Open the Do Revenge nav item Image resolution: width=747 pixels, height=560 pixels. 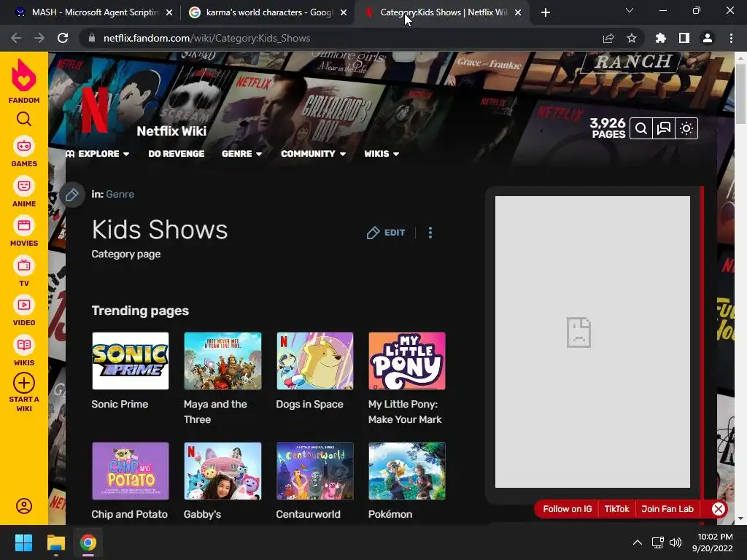[x=177, y=154]
